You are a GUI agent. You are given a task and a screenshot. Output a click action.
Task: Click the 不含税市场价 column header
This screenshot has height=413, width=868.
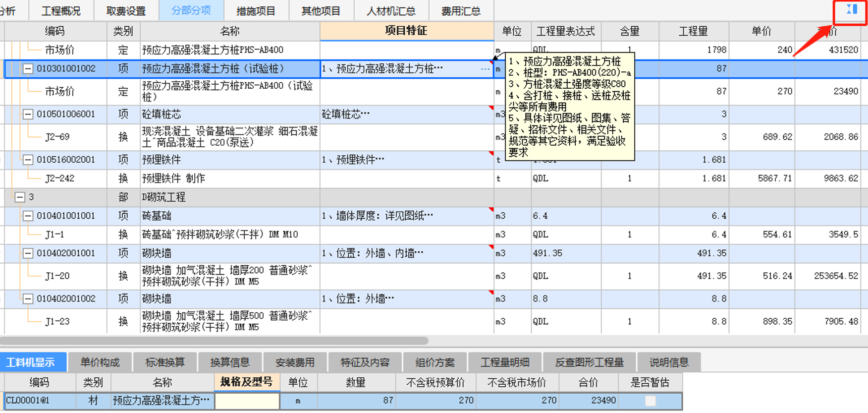pos(517,382)
